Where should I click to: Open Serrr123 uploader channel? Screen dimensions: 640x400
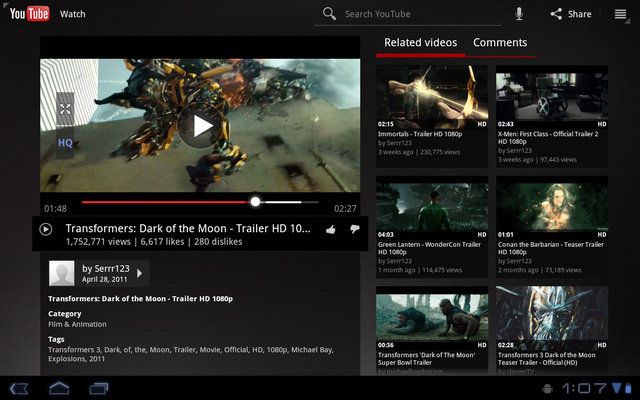pos(99,273)
